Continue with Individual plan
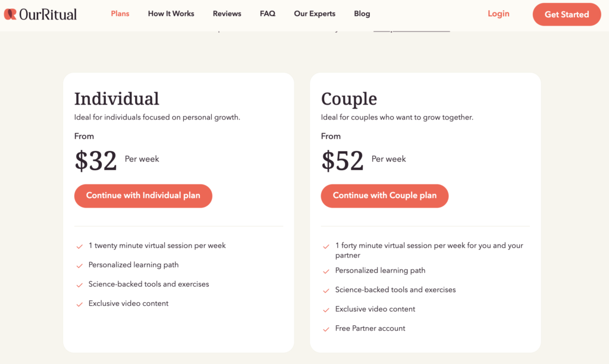The width and height of the screenshot is (609, 364). coord(143,196)
